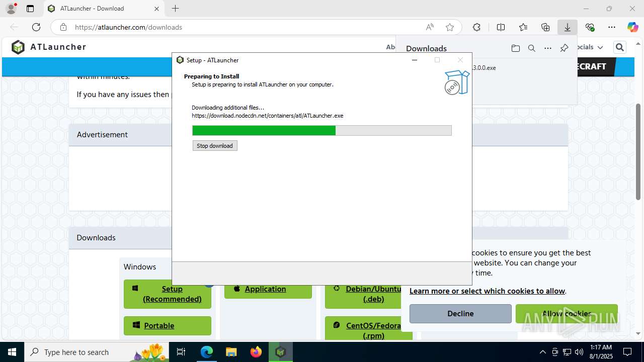The width and height of the screenshot is (644, 362).
Task: Decline cookies on the banner
Action: [x=460, y=314]
